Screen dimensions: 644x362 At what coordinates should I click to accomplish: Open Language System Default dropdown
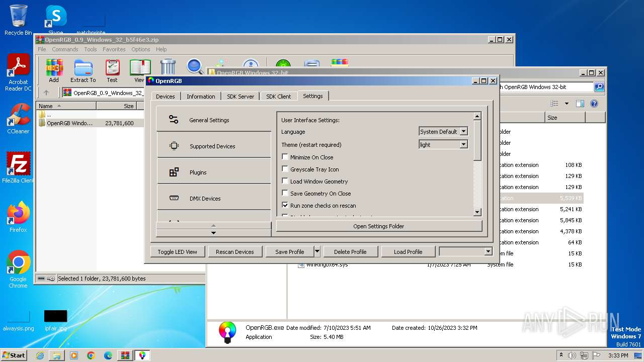pyautogui.click(x=443, y=131)
